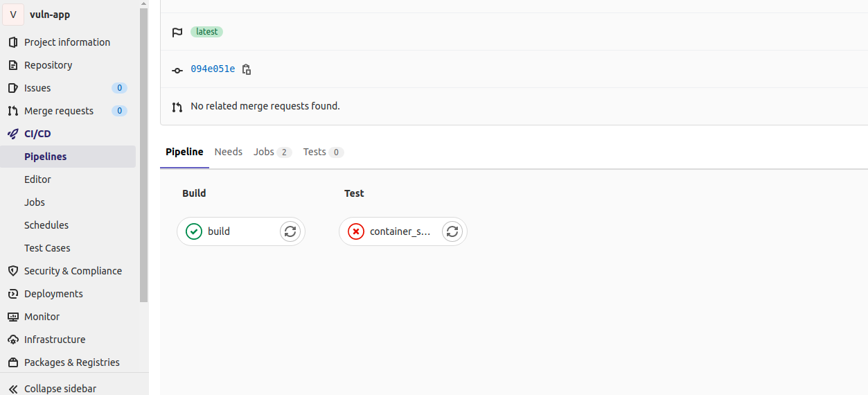Go to Schedules under CI/CD
This screenshot has height=395, width=868.
pos(46,225)
